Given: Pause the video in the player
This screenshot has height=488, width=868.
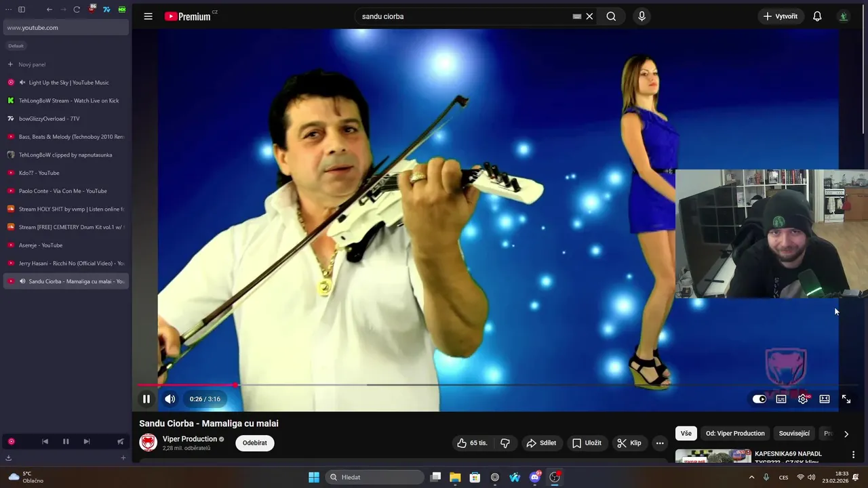Looking at the screenshot, I should (146, 399).
